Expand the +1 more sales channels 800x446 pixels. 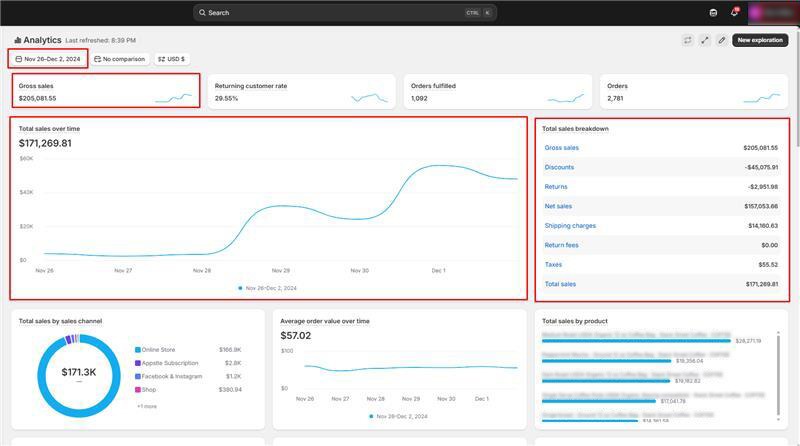tap(146, 406)
